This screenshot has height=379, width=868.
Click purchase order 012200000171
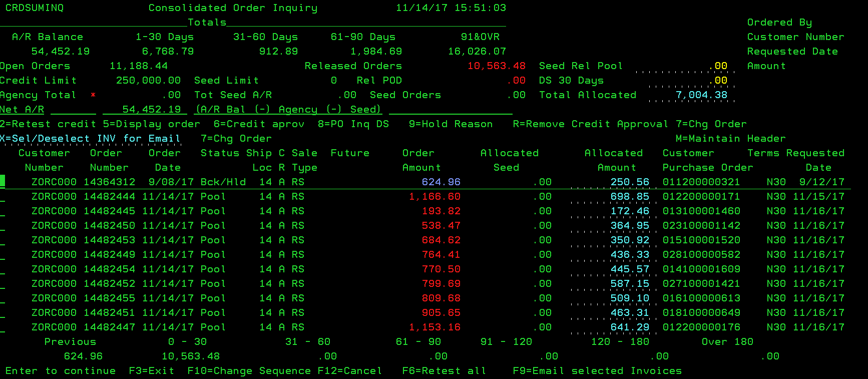(x=701, y=197)
